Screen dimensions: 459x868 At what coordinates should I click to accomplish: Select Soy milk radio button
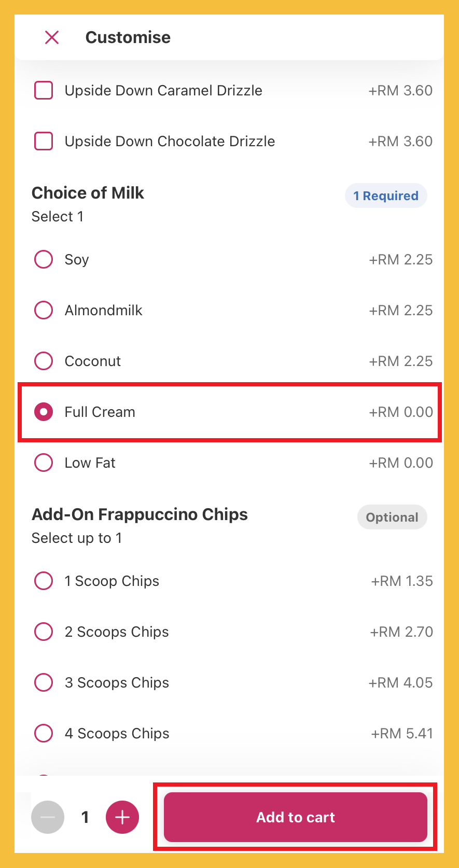click(44, 259)
